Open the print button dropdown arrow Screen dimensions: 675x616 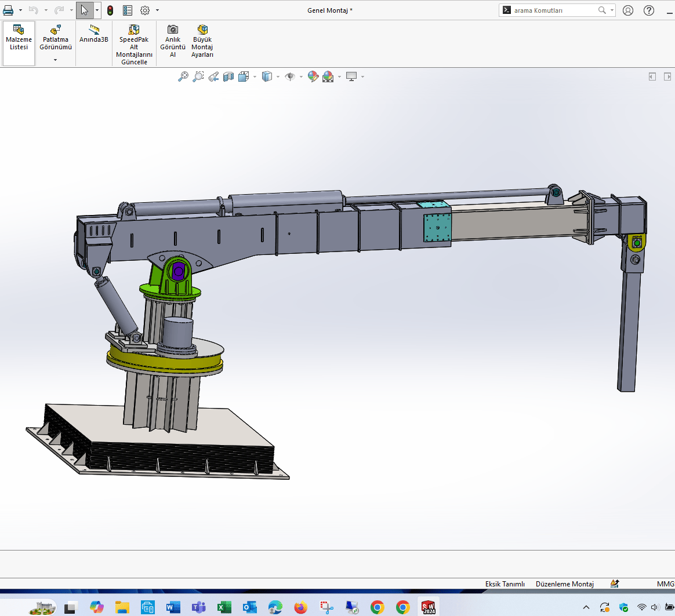[x=20, y=10]
